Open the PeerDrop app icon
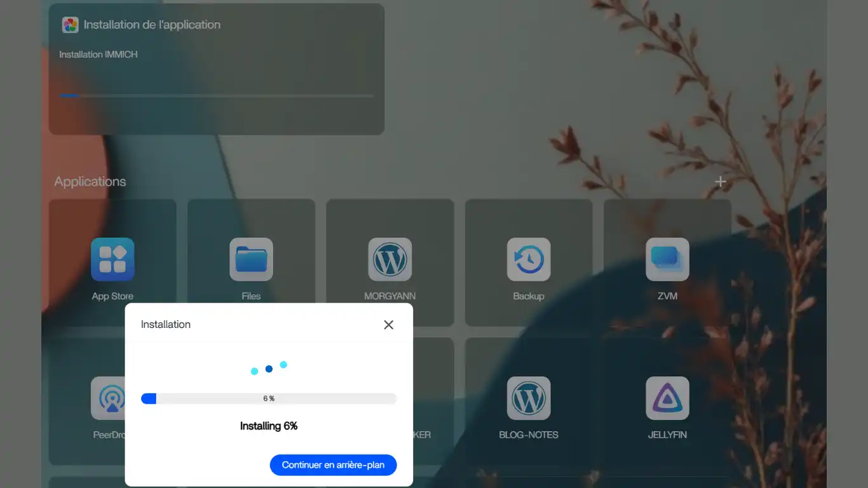The width and height of the screenshot is (868, 488). [x=108, y=398]
